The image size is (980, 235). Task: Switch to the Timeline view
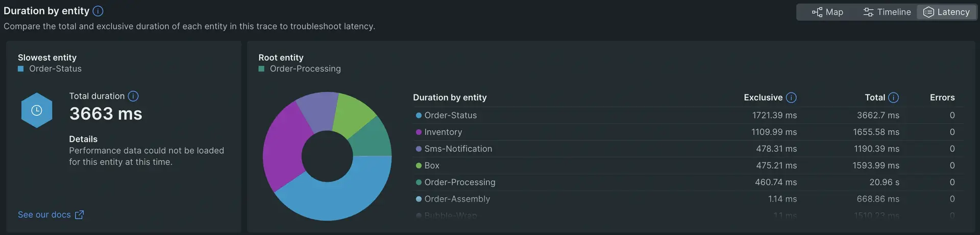coord(887,12)
